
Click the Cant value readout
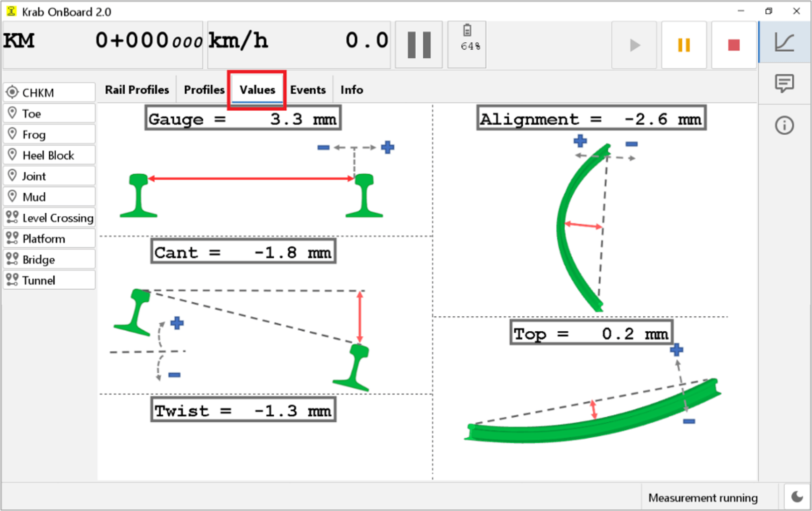243,252
